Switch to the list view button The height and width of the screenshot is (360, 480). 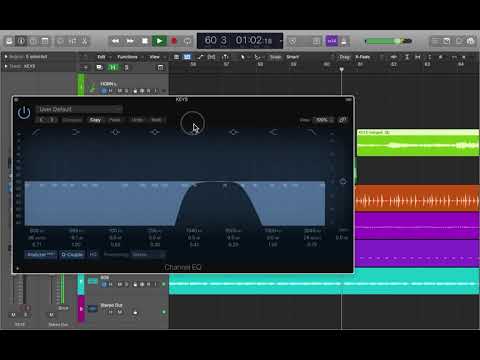[x=176, y=57]
